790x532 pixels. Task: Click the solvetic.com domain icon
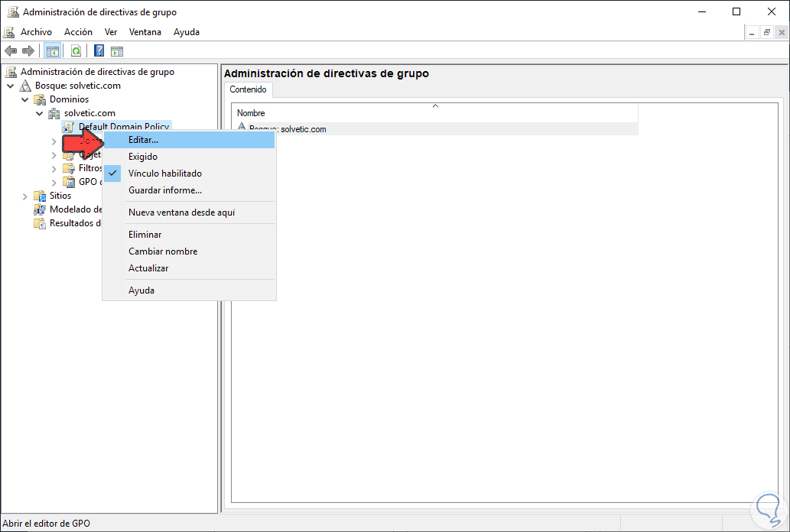pos(54,113)
